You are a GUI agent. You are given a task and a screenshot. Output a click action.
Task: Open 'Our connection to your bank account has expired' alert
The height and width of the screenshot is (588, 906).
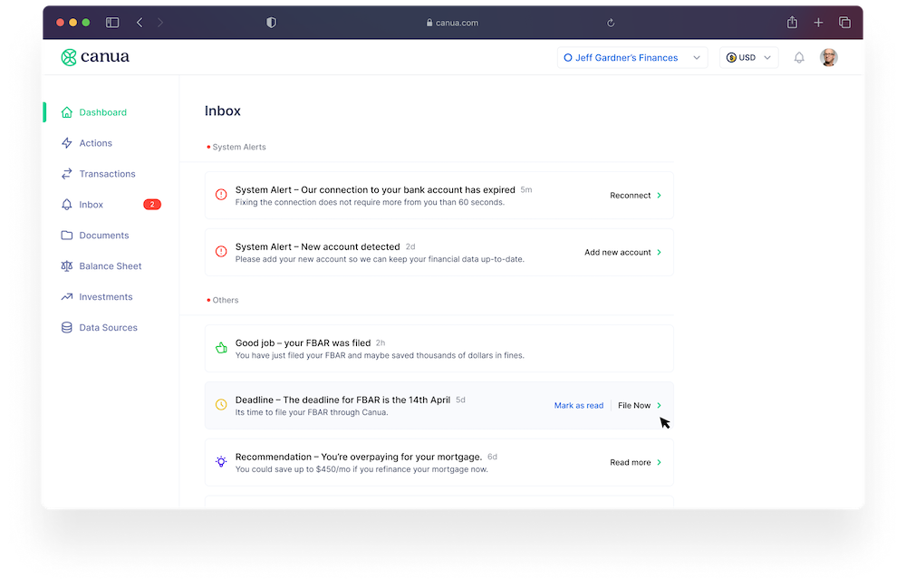[439, 195]
